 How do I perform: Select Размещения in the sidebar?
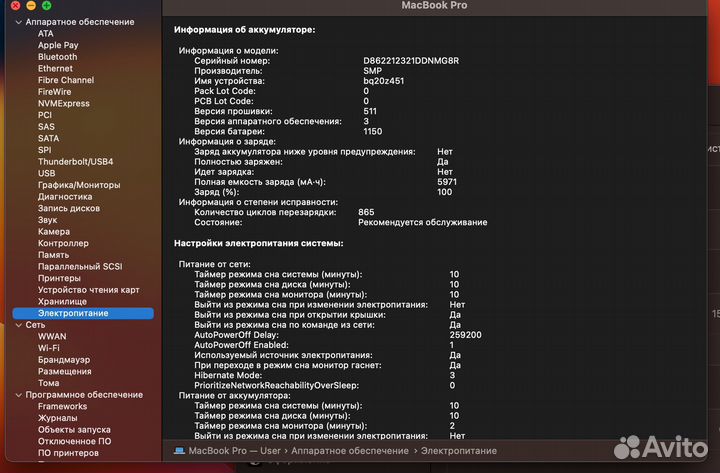[64, 372]
